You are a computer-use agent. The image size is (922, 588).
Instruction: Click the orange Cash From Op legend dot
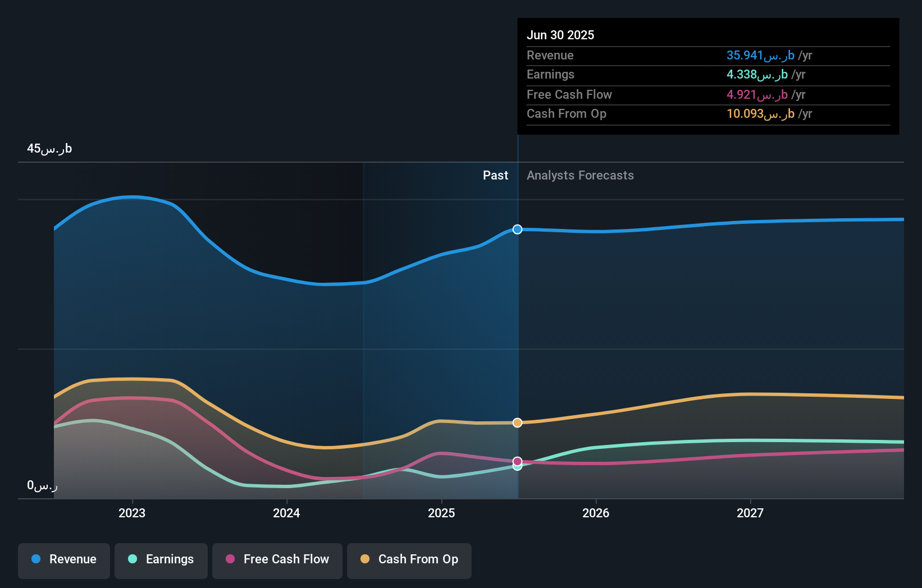tap(366, 559)
